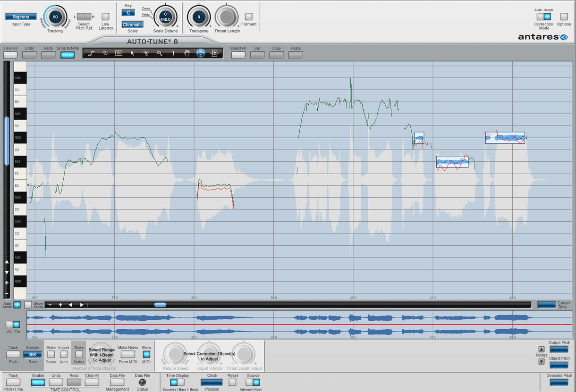
Task: Select the Scissors tool
Action: [x=146, y=53]
